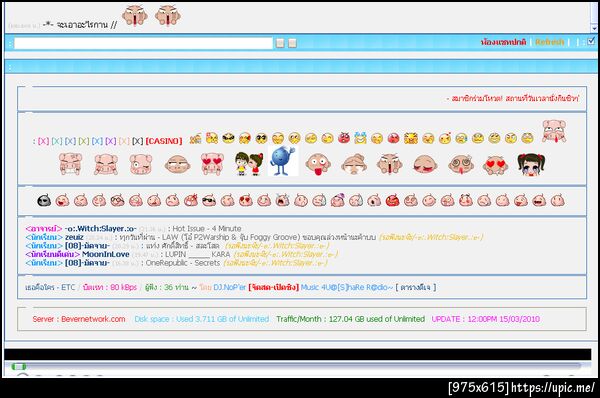Choose the grumpy bald face emoticon
Viewport: 600px width, 398px height.
[x=177, y=165]
